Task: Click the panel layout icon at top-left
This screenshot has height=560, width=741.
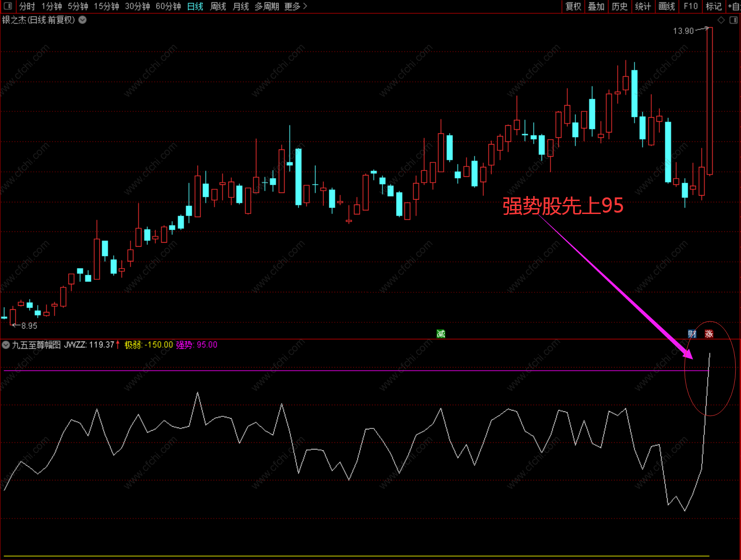Action: pyautogui.click(x=8, y=6)
